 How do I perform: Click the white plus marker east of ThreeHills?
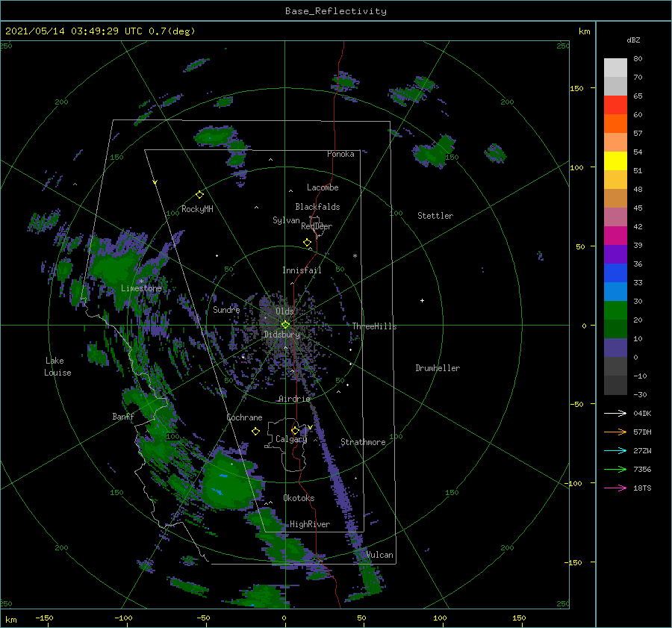422,300
